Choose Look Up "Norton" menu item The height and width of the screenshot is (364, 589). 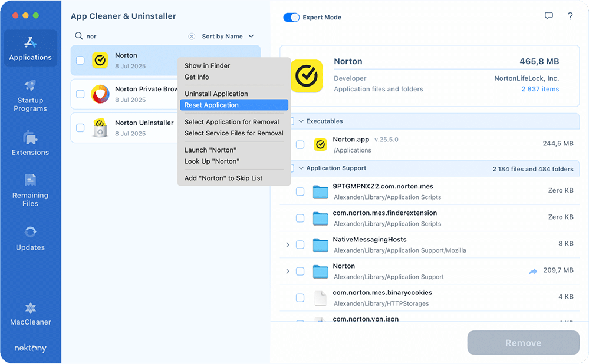[x=234, y=161]
